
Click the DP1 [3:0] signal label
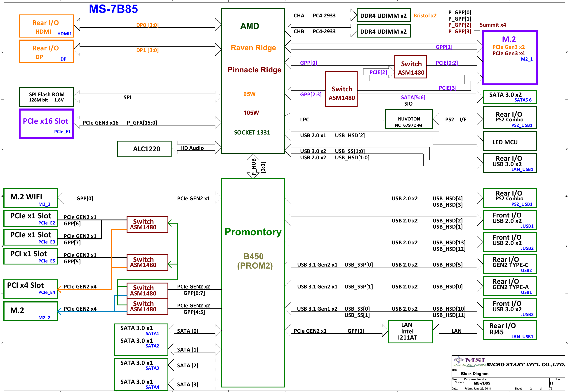(147, 50)
